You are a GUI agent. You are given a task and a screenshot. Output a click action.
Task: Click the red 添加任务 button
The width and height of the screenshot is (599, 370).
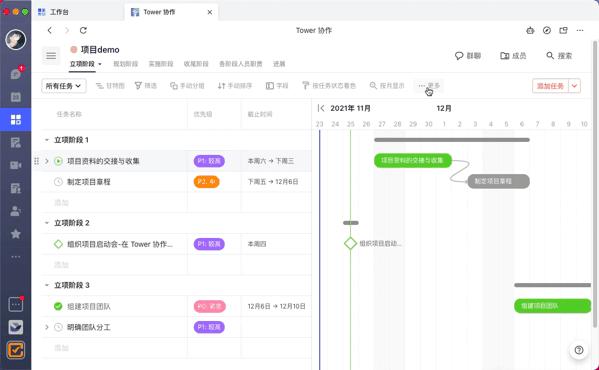click(550, 86)
